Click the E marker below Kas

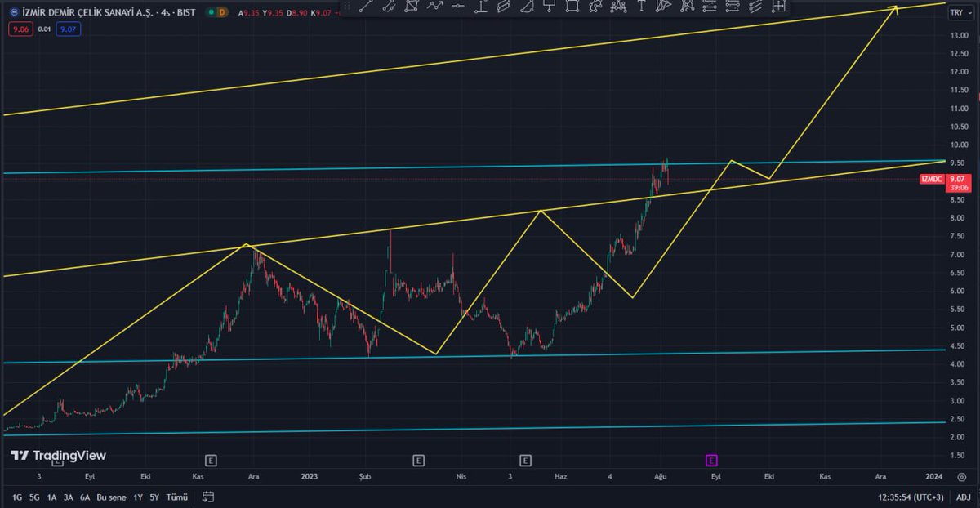tap(211, 461)
